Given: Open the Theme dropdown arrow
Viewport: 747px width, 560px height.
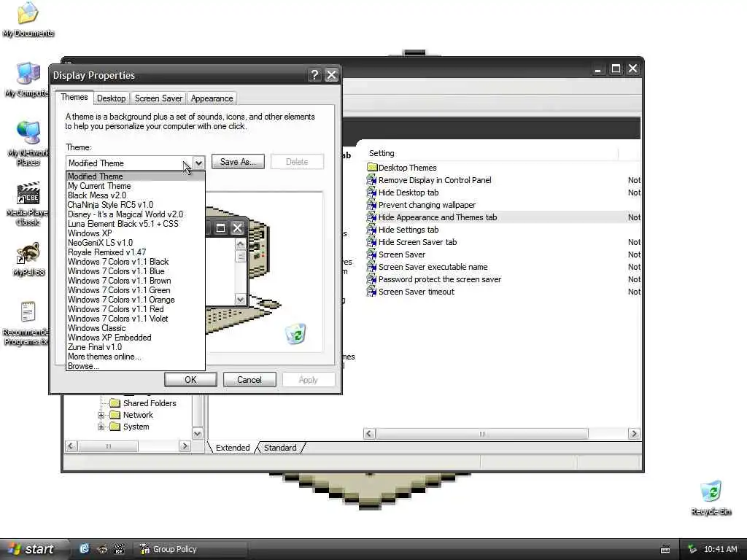Looking at the screenshot, I should (x=198, y=163).
